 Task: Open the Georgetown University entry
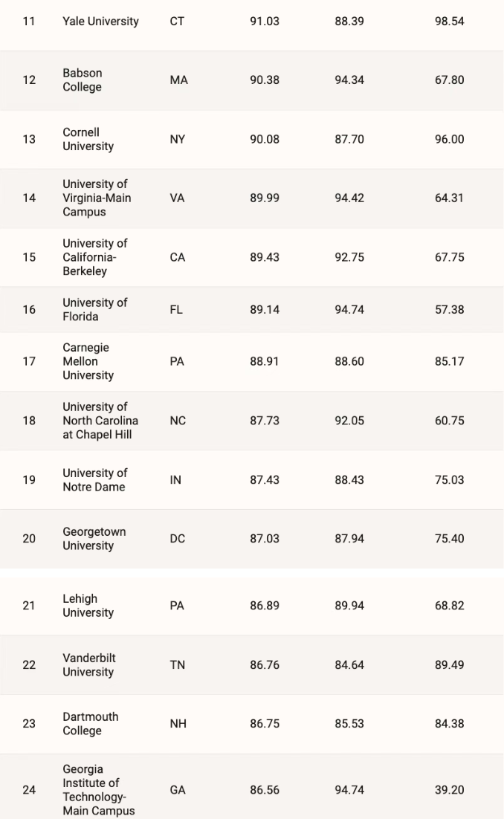94,539
